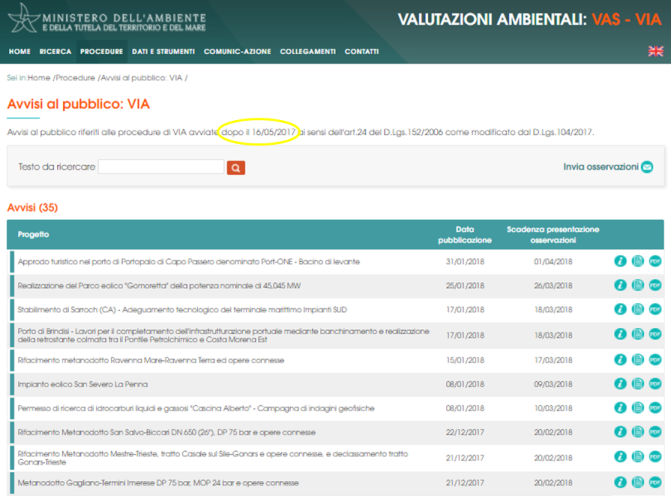
Task: Download PDF for Cascina Alberto row
Action: coord(655,408)
